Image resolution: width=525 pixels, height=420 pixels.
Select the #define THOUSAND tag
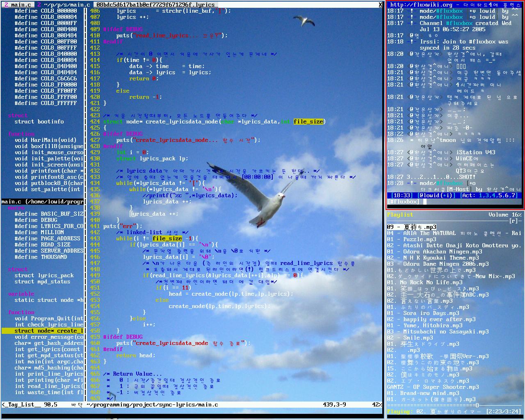(x=41, y=257)
